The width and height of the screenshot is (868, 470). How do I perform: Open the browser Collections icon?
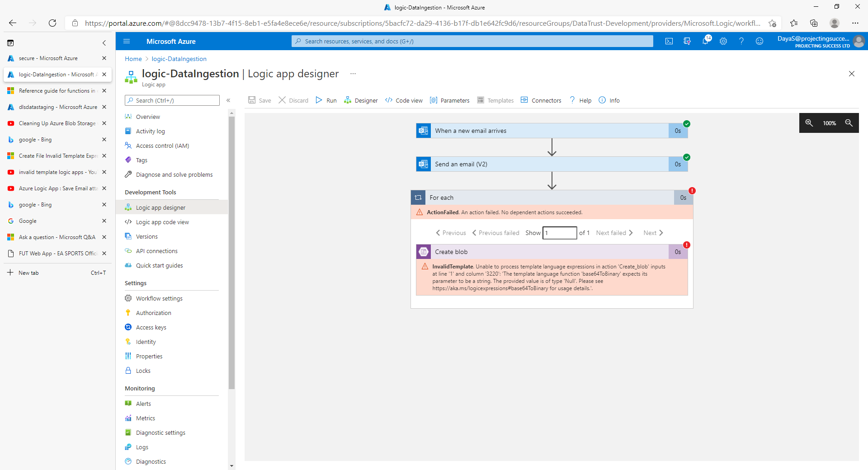[814, 23]
